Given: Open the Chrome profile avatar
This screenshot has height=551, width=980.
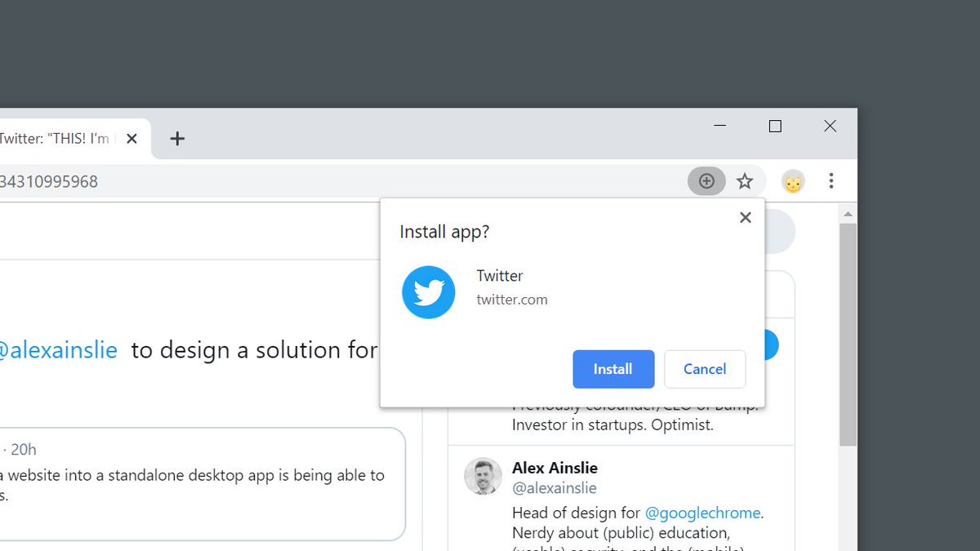Looking at the screenshot, I should 793,181.
